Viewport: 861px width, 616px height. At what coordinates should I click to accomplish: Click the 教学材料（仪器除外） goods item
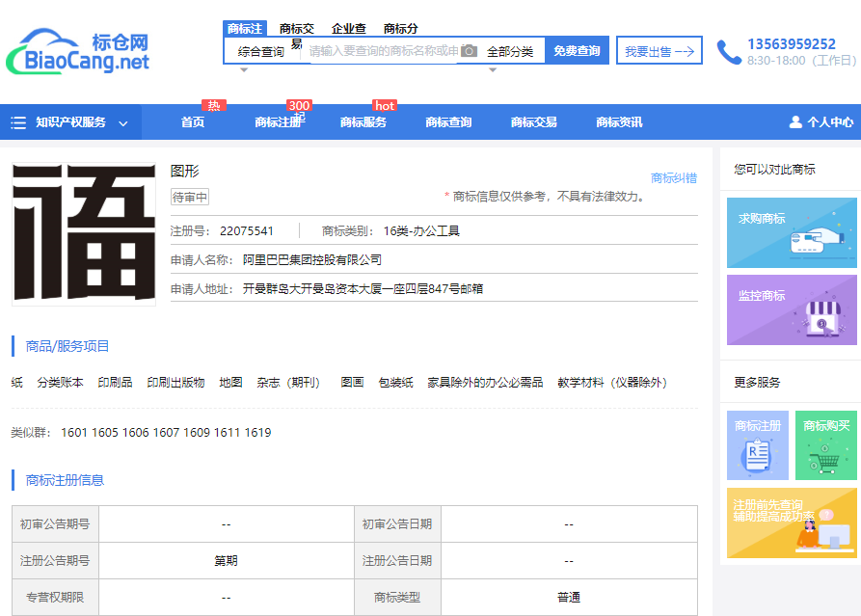[615, 383]
